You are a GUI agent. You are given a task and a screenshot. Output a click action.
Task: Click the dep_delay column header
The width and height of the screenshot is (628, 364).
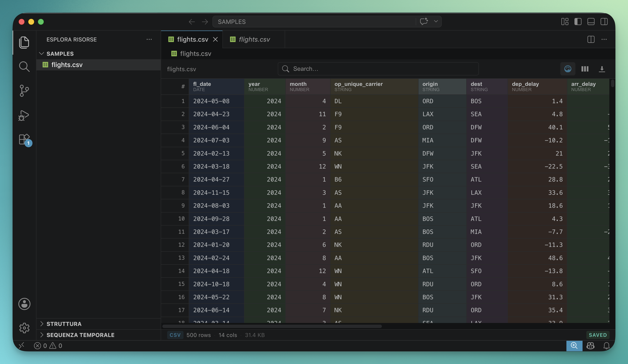537,86
